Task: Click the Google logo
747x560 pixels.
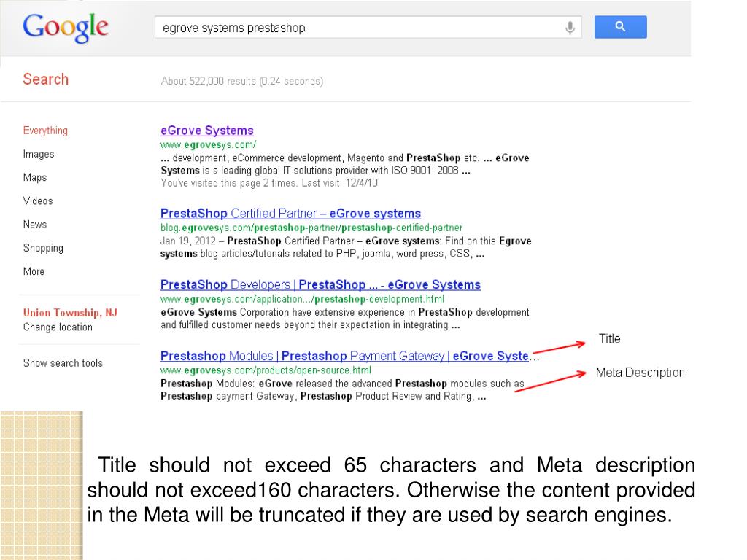Action: pos(66,28)
